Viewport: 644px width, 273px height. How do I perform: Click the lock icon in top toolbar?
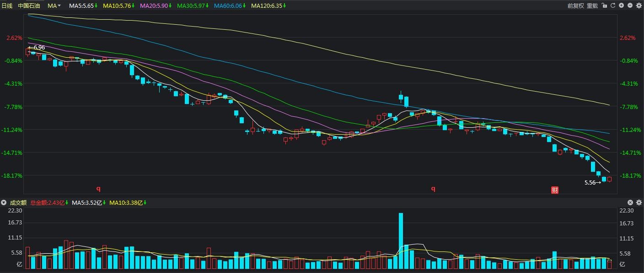click(x=604, y=6)
